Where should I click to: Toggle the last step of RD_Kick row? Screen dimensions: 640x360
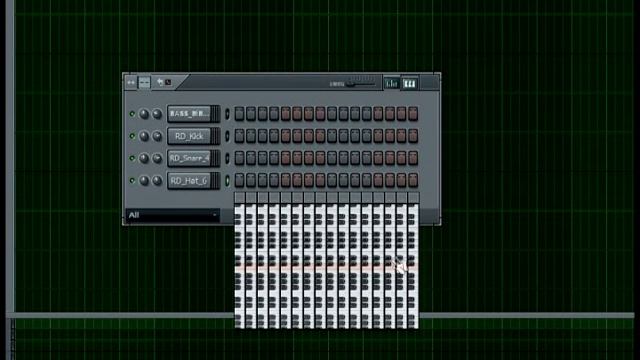pos(413,136)
